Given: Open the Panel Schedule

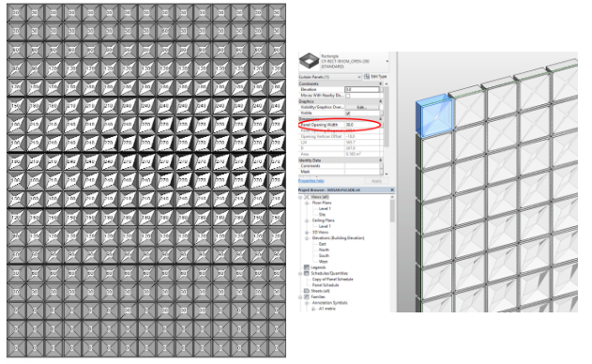Looking at the screenshot, I should (x=326, y=285).
